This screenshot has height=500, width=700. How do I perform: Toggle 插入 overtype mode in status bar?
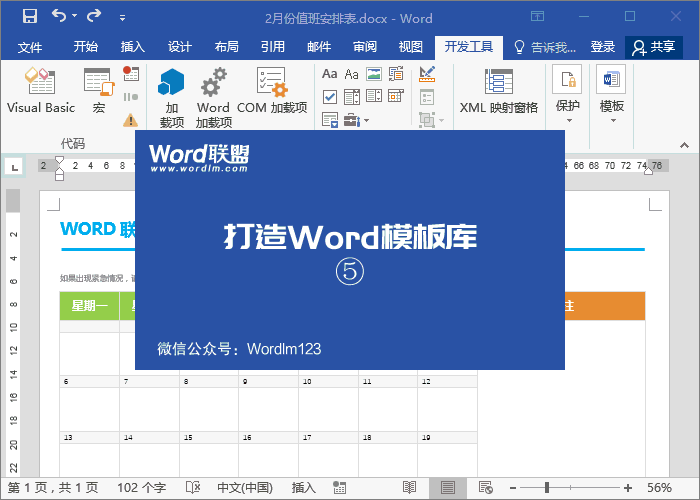304,488
